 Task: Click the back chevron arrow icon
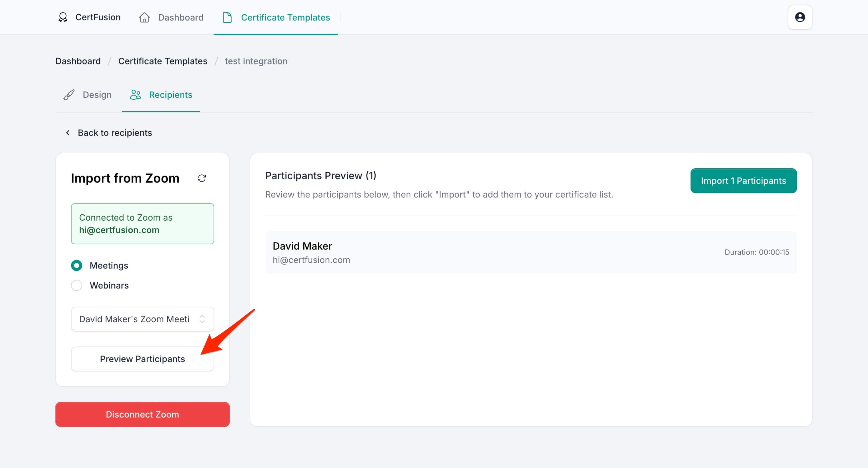click(x=68, y=133)
